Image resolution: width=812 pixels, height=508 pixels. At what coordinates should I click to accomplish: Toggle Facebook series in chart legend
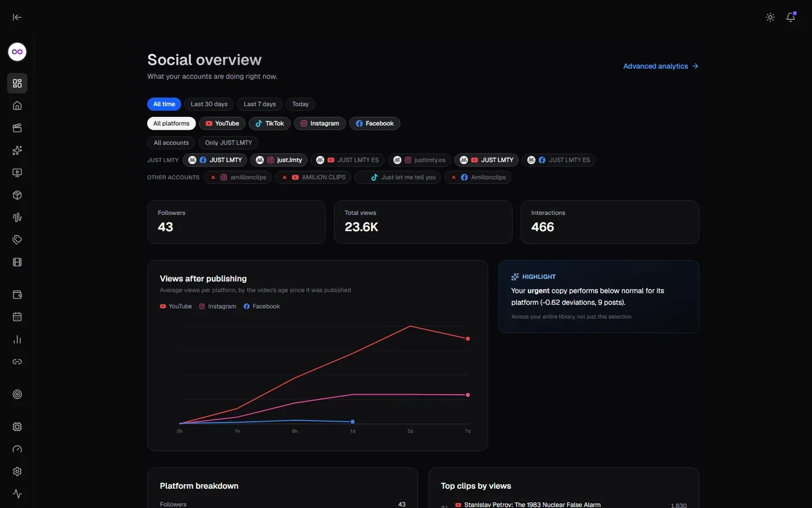pos(262,306)
